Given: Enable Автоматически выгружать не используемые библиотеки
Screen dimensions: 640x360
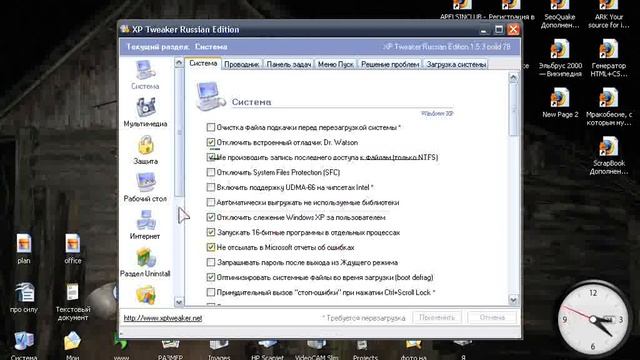Looking at the screenshot, I should point(211,202).
